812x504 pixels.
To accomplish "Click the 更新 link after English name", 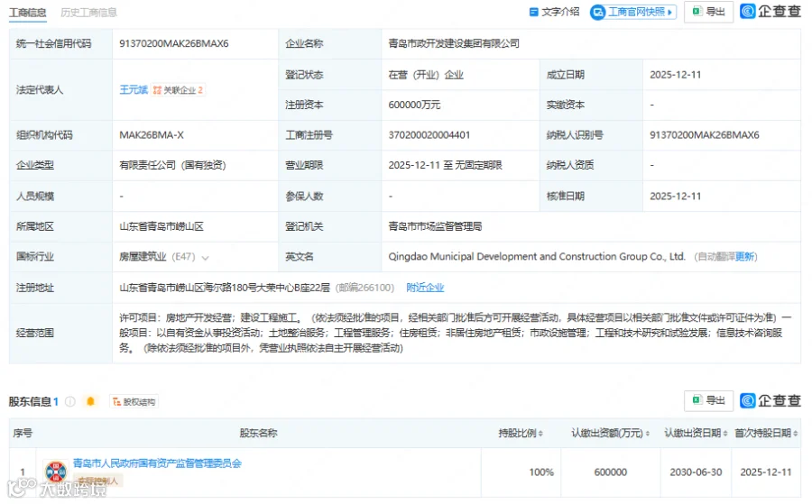I will click(745, 257).
